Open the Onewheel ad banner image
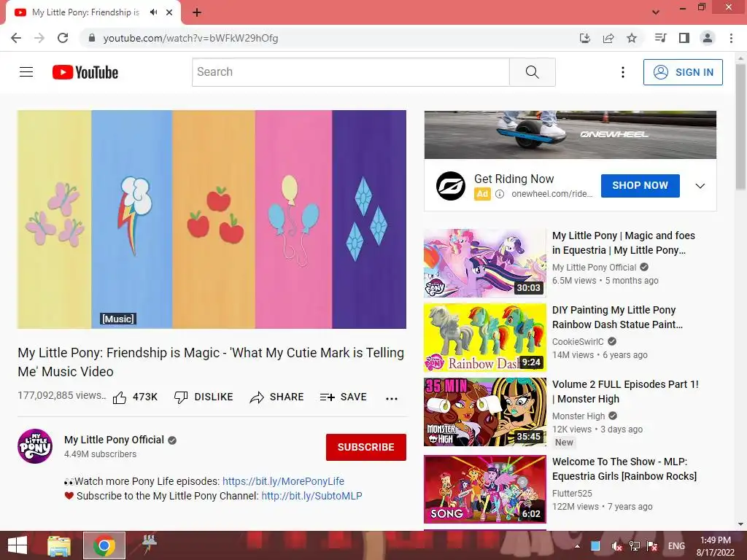This screenshot has width=747, height=560. coord(570,135)
